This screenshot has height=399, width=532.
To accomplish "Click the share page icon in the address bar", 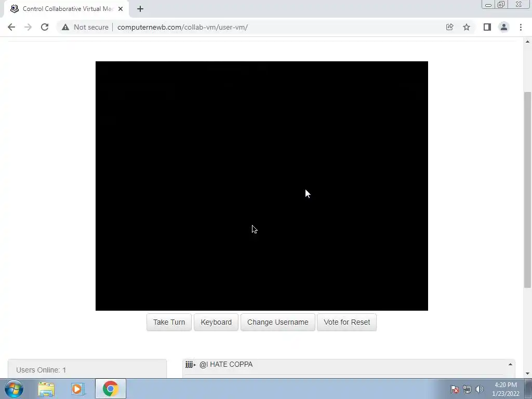I will coord(449,27).
